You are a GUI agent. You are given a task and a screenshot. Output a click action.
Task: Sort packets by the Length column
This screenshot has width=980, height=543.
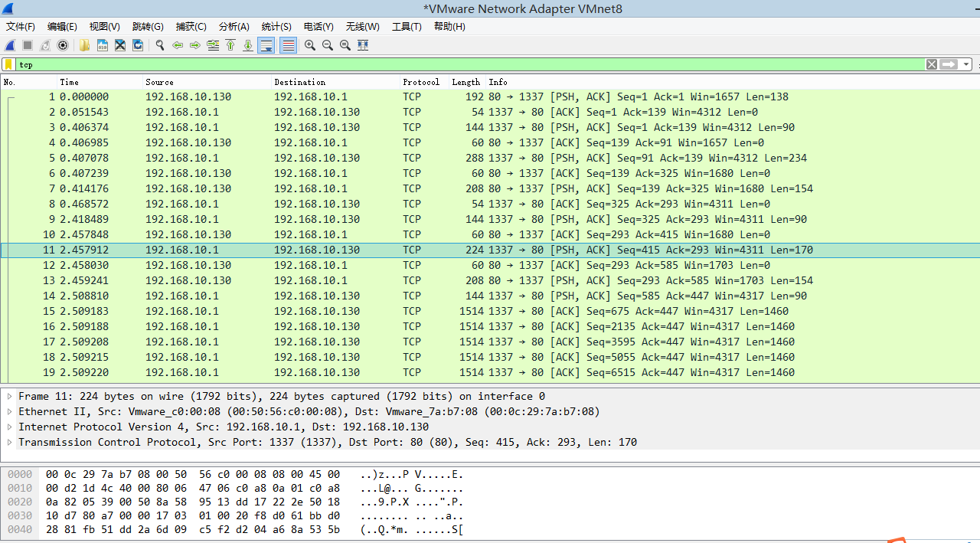click(465, 82)
